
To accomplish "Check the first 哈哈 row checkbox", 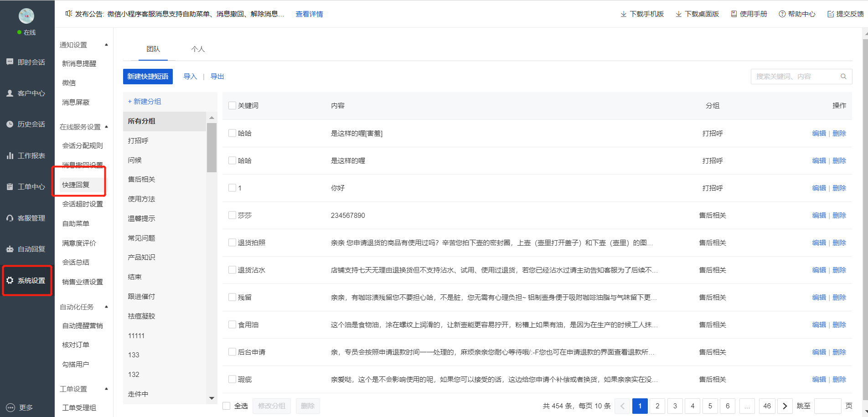I will point(232,133).
